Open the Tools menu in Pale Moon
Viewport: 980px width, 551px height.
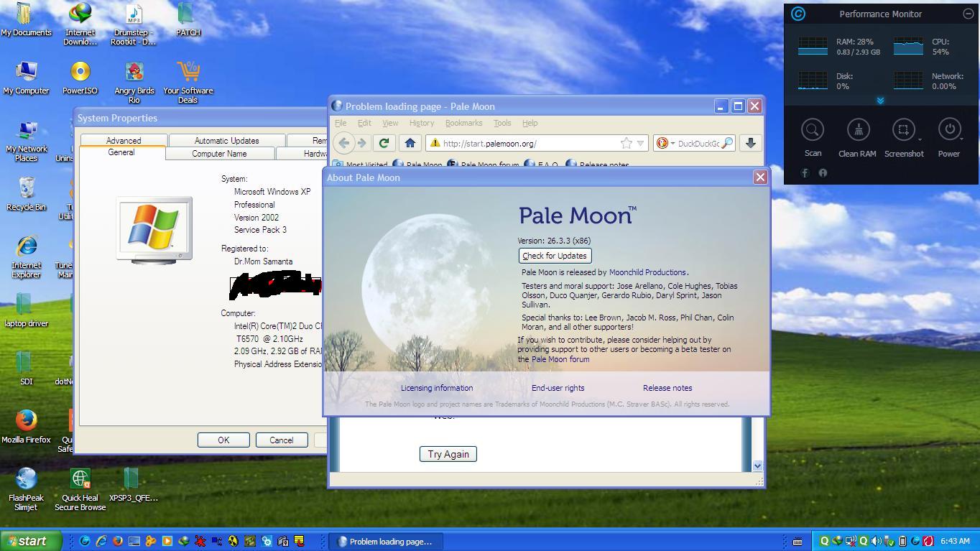[502, 123]
